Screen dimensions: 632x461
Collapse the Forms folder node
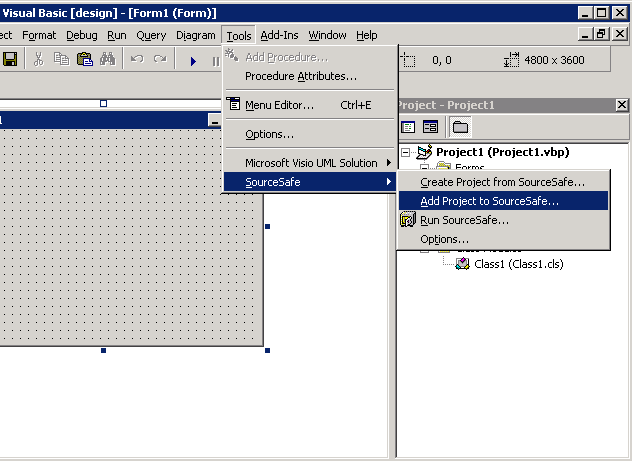tap(424, 168)
